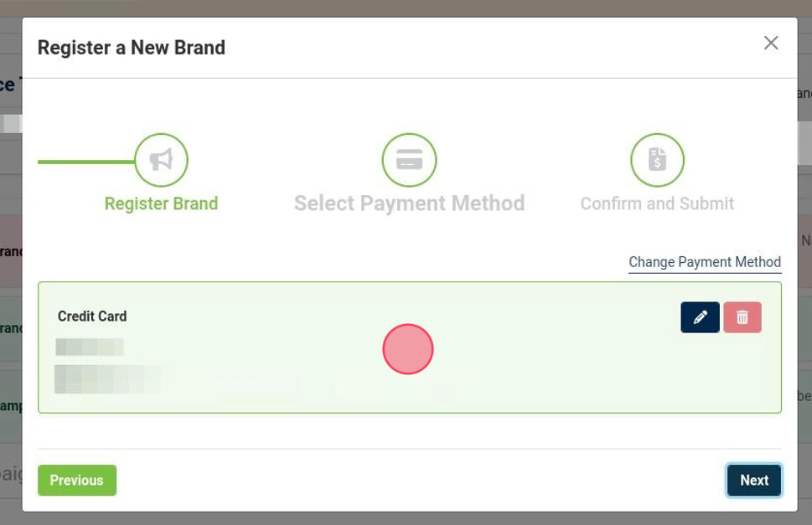Close the Register a New Brand dialog

(x=771, y=43)
